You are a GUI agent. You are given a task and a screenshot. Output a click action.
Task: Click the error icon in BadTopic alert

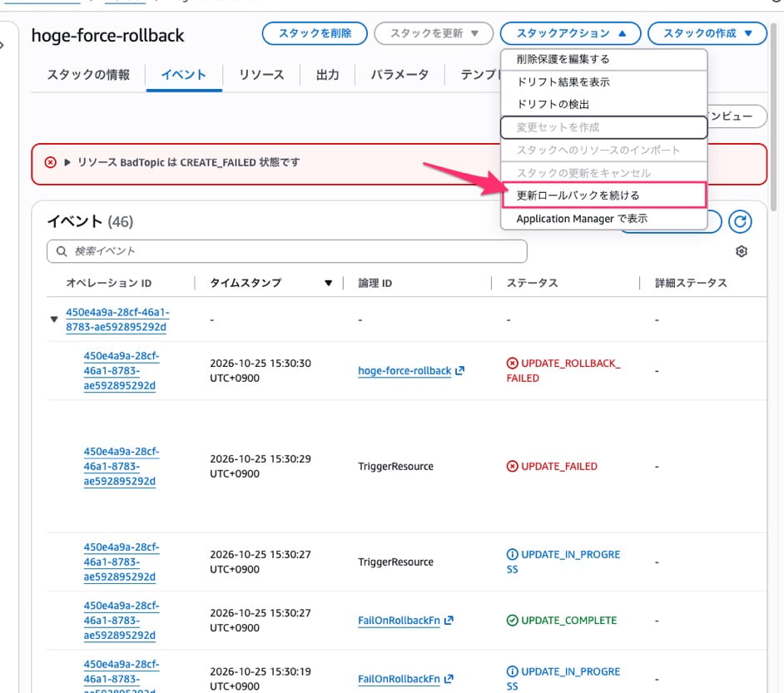51,162
